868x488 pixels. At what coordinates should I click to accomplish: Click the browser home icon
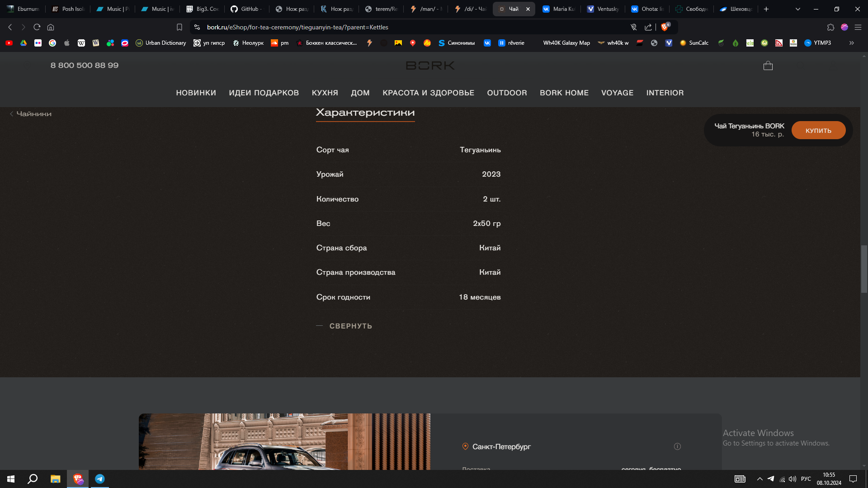click(51, 27)
